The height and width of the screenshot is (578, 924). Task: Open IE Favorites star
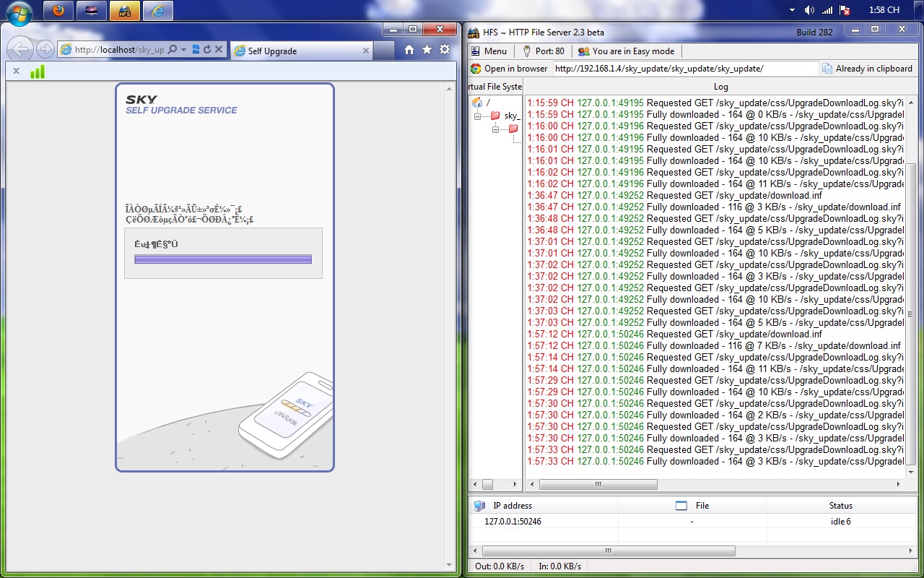[427, 49]
